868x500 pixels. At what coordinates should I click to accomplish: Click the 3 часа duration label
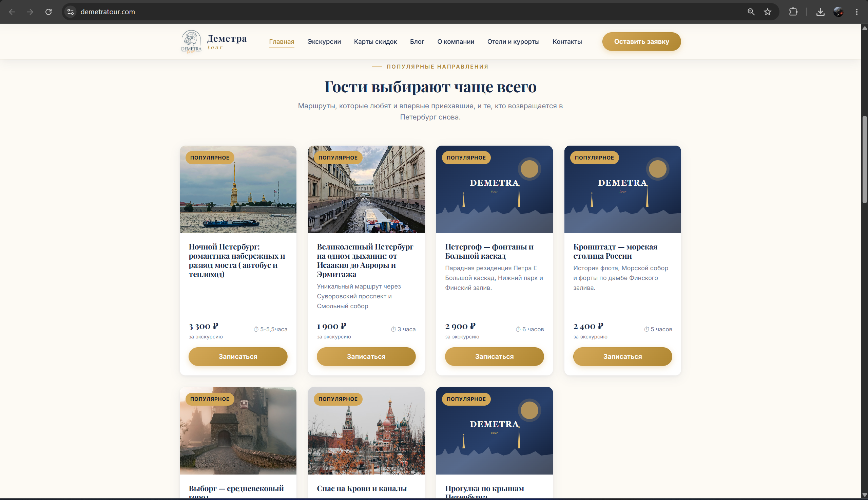403,329
